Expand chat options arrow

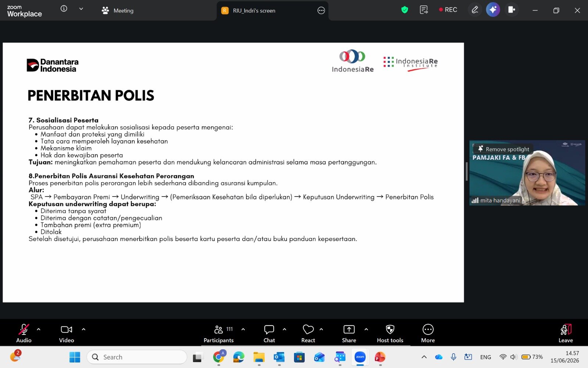(x=284, y=329)
